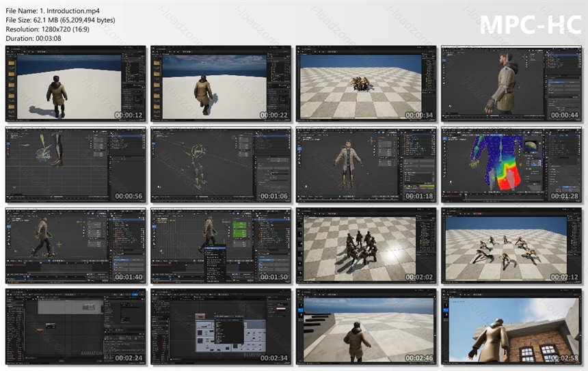Image resolution: width=588 pixels, height=371 pixels.
Task: Open the thumbnail stamped 00:02:24
Action: click(x=76, y=327)
